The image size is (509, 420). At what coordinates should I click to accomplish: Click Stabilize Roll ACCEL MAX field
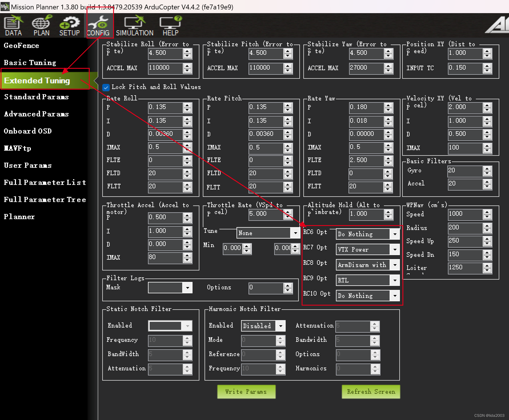165,68
